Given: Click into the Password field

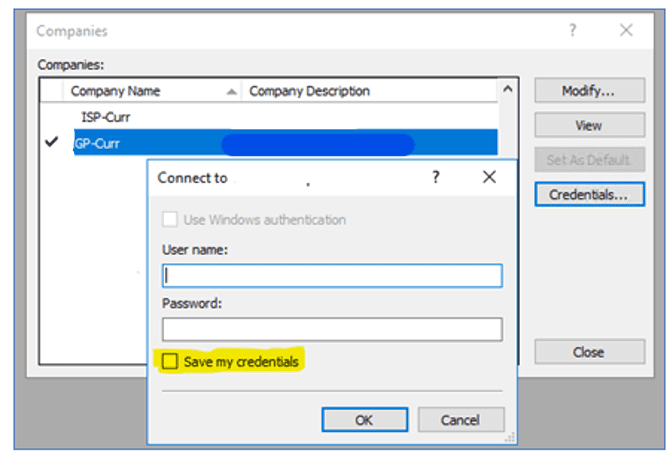Looking at the screenshot, I should (x=332, y=329).
